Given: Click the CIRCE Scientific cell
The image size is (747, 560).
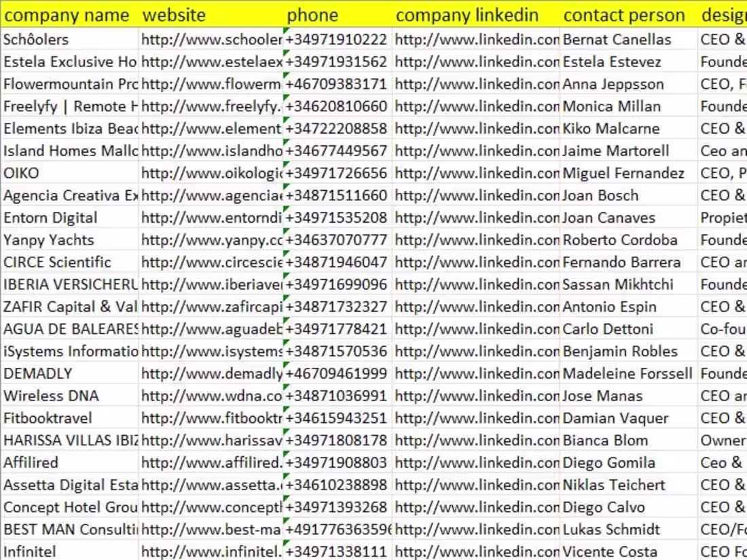Looking at the screenshot, I should pos(70,262).
